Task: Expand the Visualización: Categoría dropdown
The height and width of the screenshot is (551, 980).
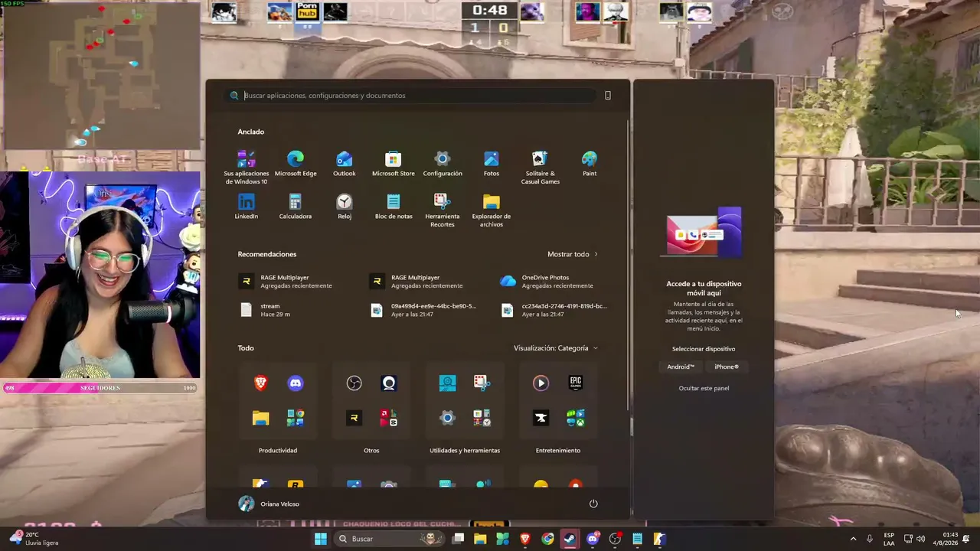Action: tap(556, 348)
